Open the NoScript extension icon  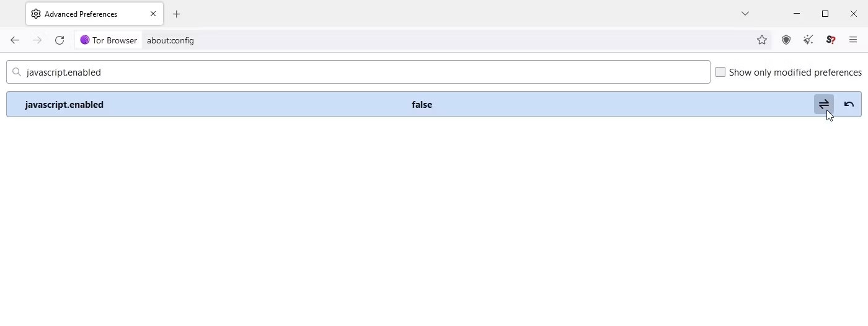click(x=831, y=40)
